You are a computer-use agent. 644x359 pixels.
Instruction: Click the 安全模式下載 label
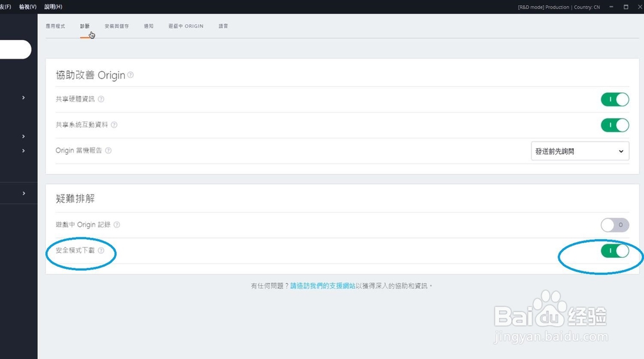click(75, 250)
